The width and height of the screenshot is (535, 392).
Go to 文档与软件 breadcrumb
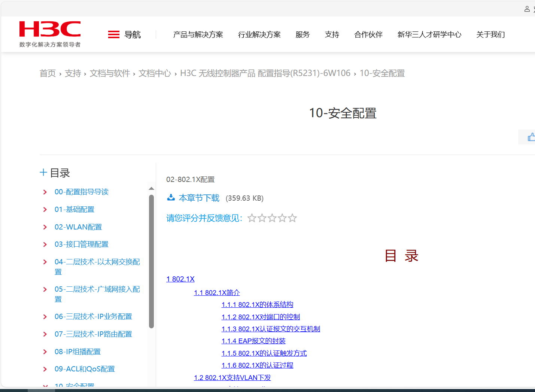(110, 73)
